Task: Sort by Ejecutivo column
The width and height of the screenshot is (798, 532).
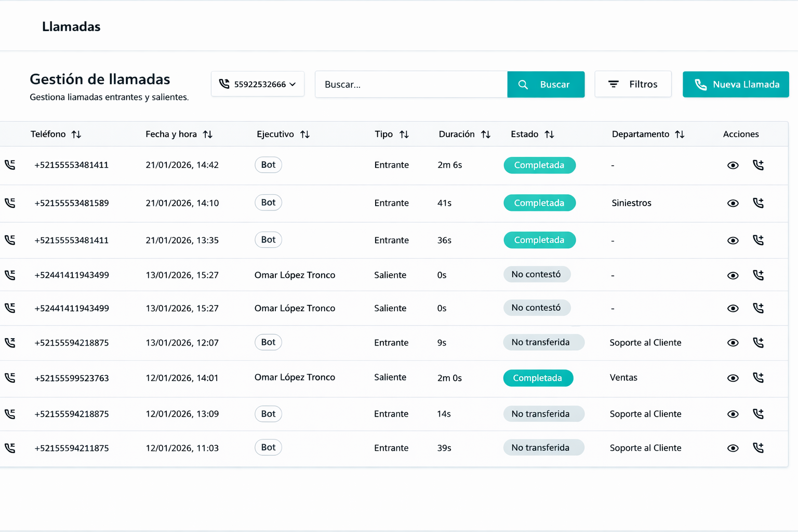Action: pyautogui.click(x=305, y=135)
